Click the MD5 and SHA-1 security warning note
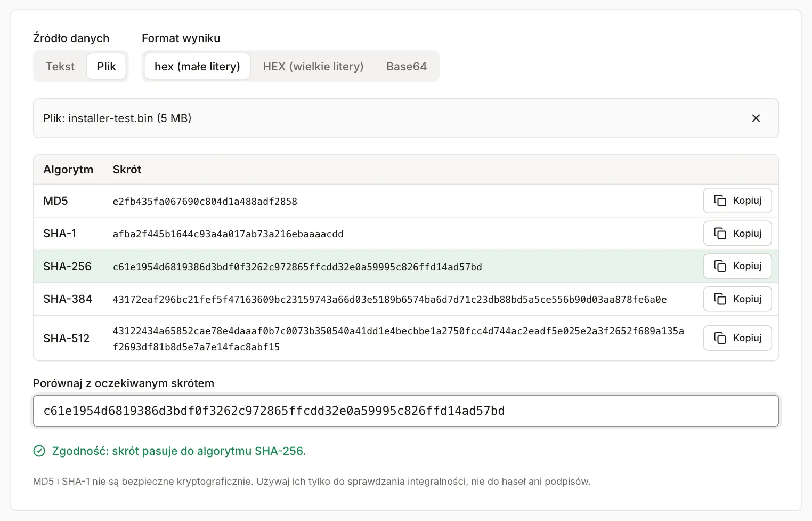The image size is (812, 521). click(x=312, y=482)
